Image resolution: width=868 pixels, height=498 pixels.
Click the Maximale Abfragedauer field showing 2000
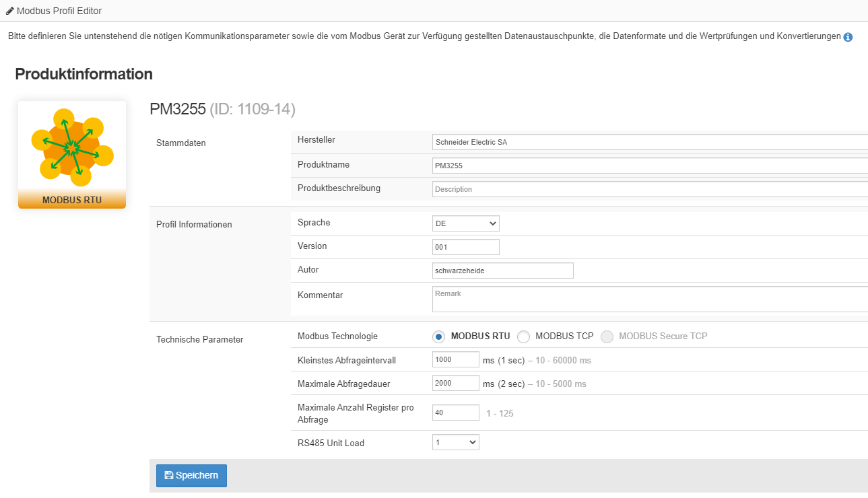coord(456,383)
